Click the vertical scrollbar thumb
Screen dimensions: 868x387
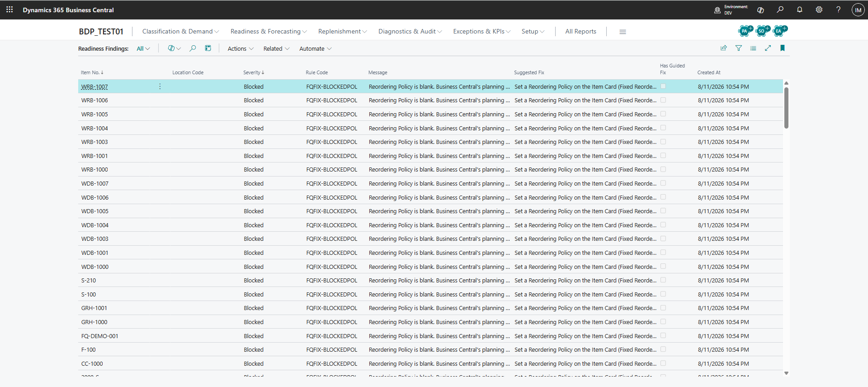pyautogui.click(x=786, y=108)
